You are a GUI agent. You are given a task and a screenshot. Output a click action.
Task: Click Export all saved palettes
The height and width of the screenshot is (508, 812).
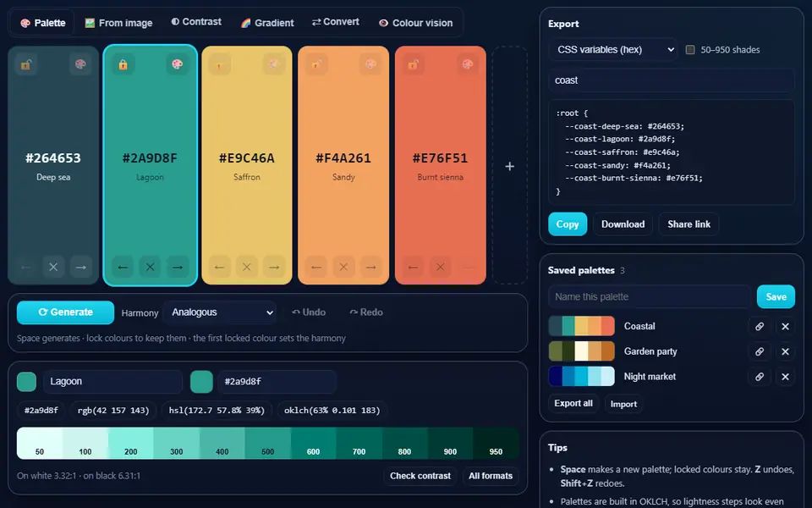coord(573,403)
